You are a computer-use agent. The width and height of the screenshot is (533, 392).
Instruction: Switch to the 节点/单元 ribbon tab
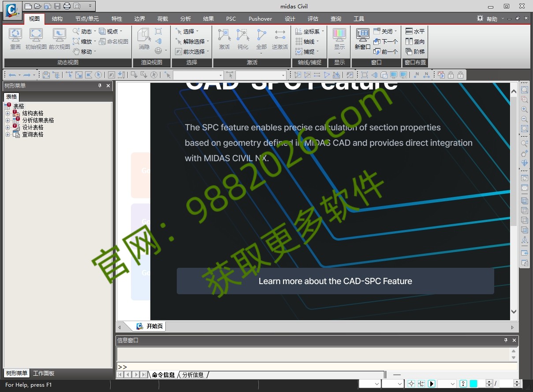point(87,19)
